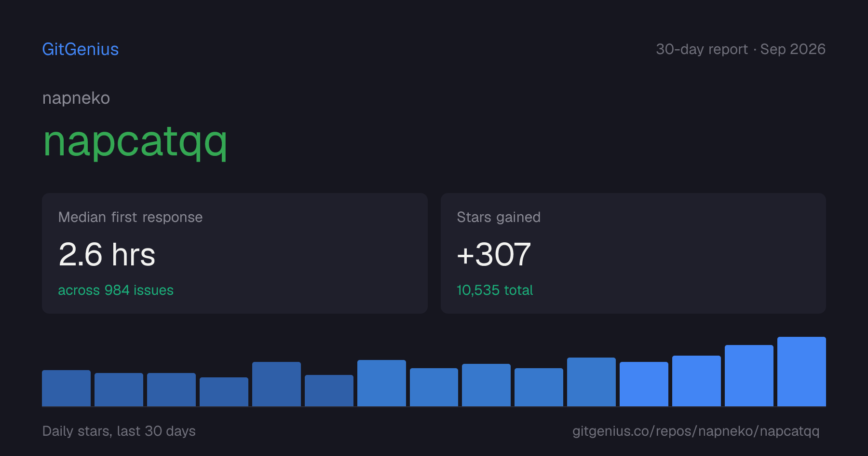
Task: Click the tallest last bar in chart
Action: [x=801, y=372]
